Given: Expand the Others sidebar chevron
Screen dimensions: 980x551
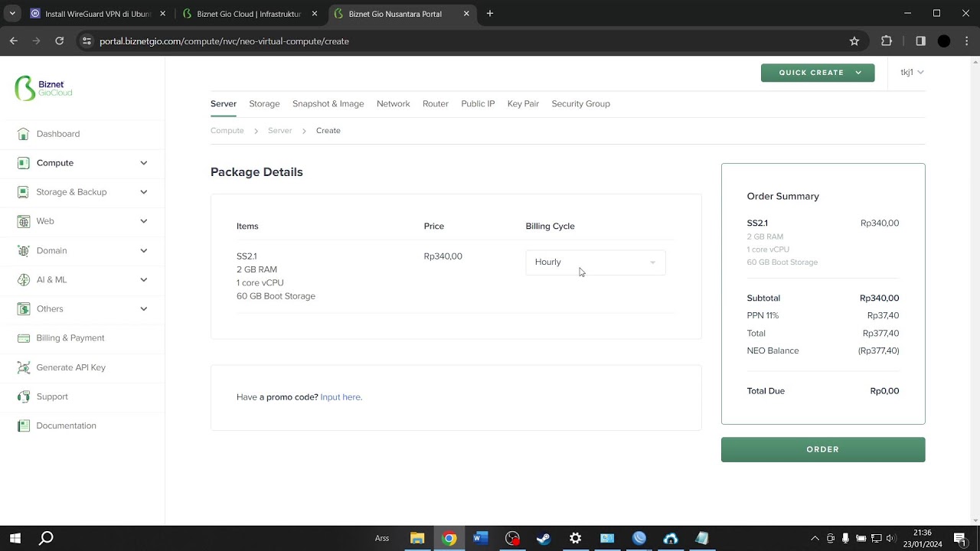Looking at the screenshot, I should click(x=143, y=309).
